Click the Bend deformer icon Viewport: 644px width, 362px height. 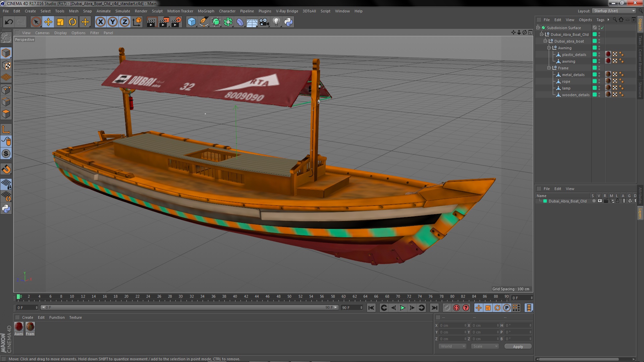pyautogui.click(x=240, y=22)
